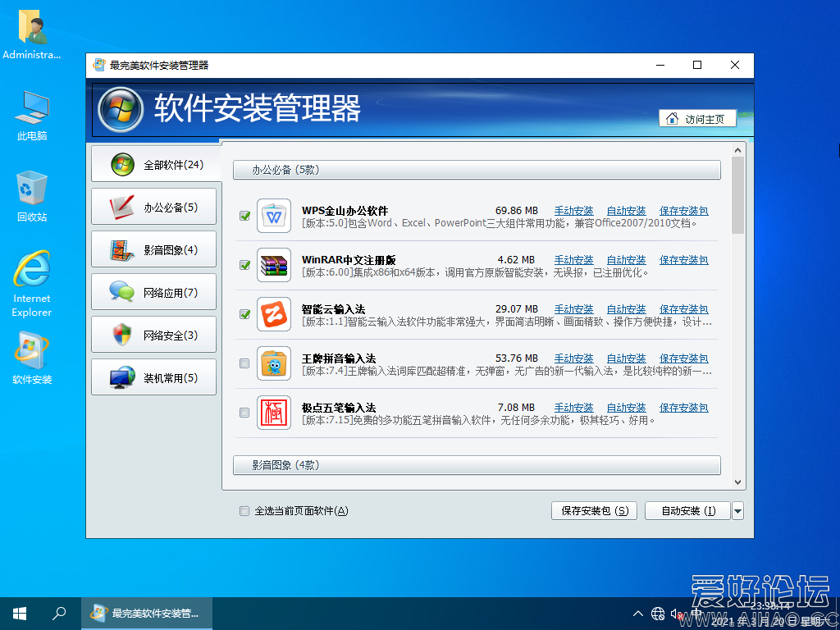Open the 软件安装 desktop shortcut
The image size is (840, 630).
[x=32, y=358]
